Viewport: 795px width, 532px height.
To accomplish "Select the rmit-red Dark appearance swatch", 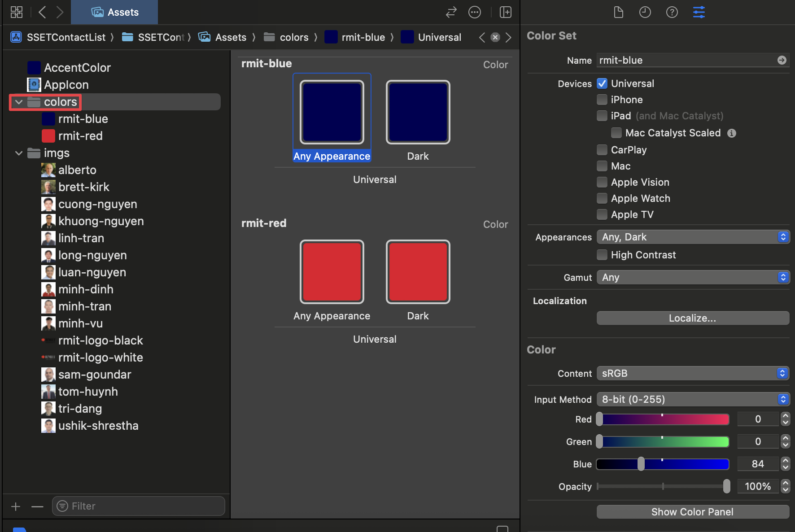I will [417, 272].
